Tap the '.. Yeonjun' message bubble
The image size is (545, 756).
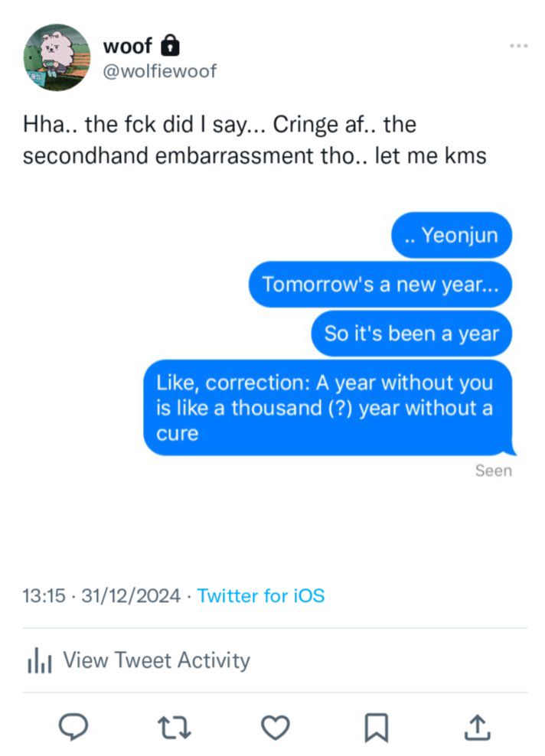click(x=452, y=235)
